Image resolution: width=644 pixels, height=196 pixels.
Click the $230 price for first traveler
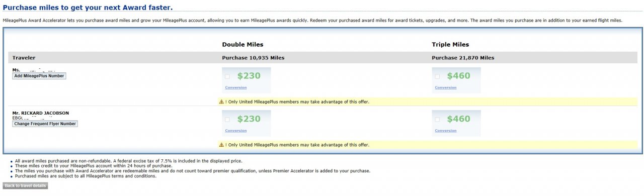(249, 76)
